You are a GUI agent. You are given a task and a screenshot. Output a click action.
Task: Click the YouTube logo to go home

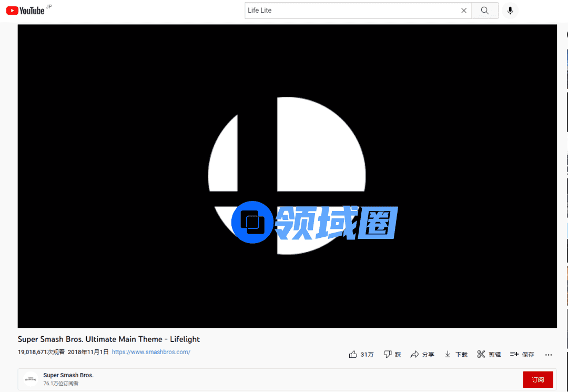(25, 11)
